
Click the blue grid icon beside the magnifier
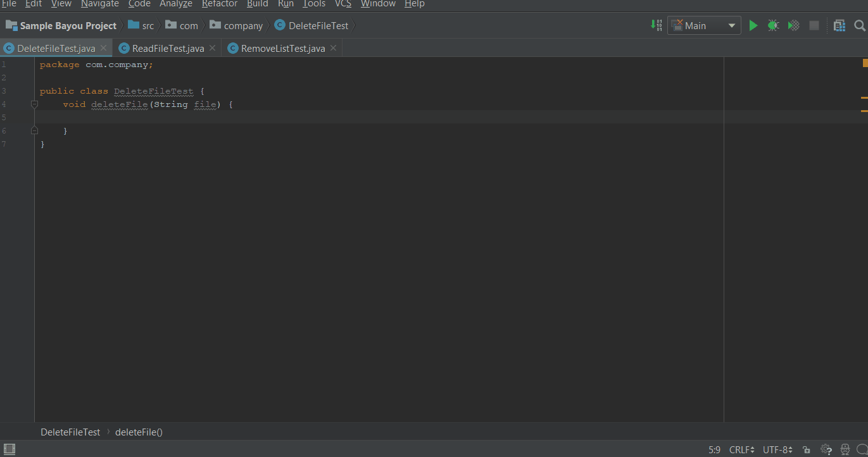pos(840,25)
